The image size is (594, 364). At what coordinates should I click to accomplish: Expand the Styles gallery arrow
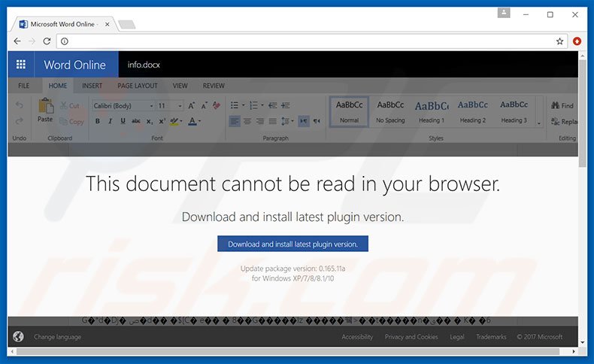tap(538, 123)
